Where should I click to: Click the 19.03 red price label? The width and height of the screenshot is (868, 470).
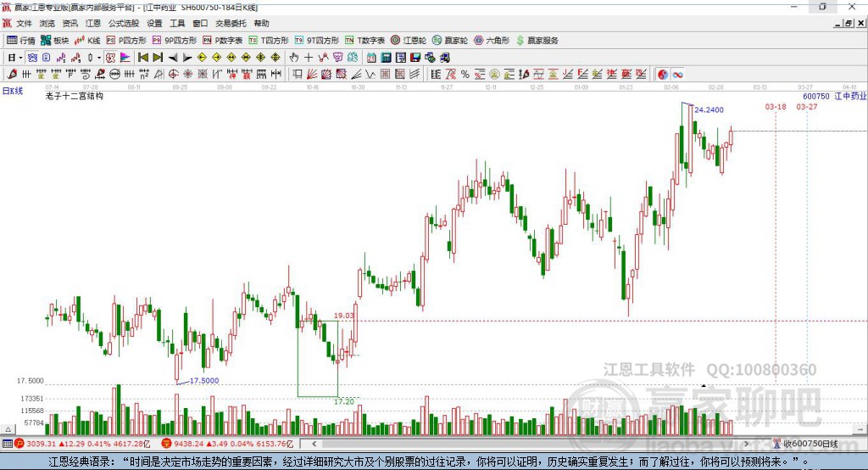pos(343,316)
